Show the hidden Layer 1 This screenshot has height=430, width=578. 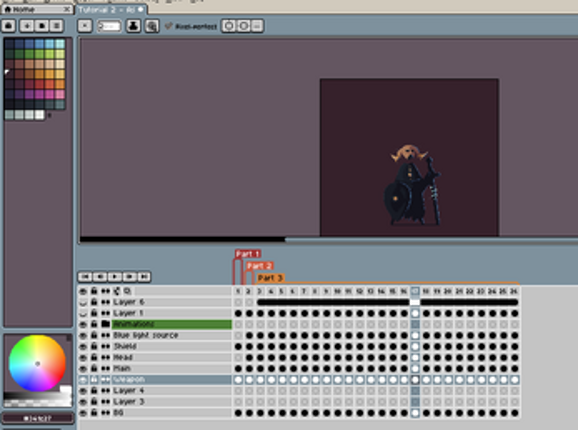coord(83,313)
